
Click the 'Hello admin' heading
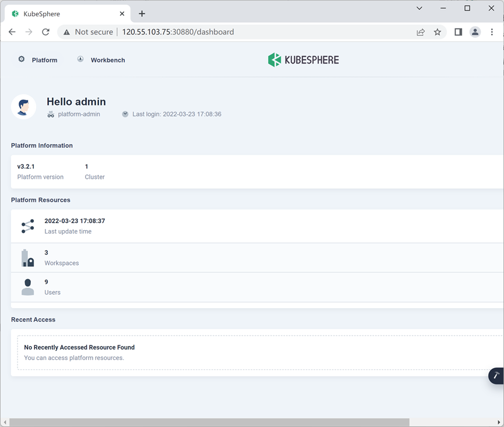click(x=76, y=101)
